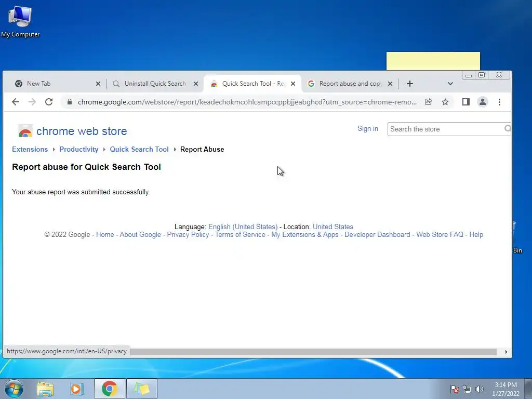532x399 pixels.
Task: Close the Quick Search Tool tab
Action: coord(293,84)
